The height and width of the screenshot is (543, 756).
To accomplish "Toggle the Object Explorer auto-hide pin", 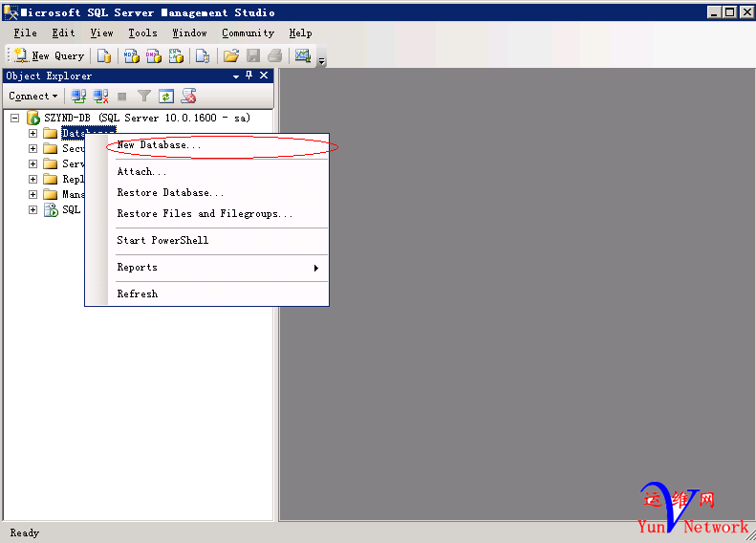I will [x=248, y=76].
